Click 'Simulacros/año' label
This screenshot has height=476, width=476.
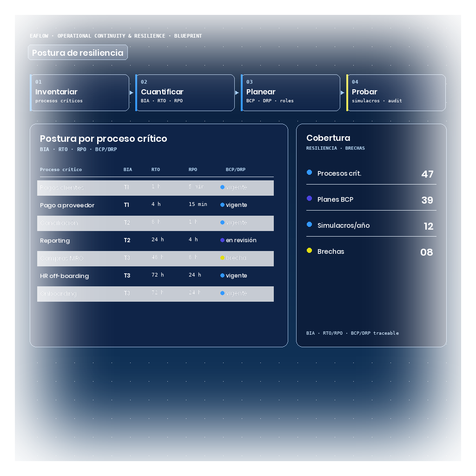click(344, 225)
